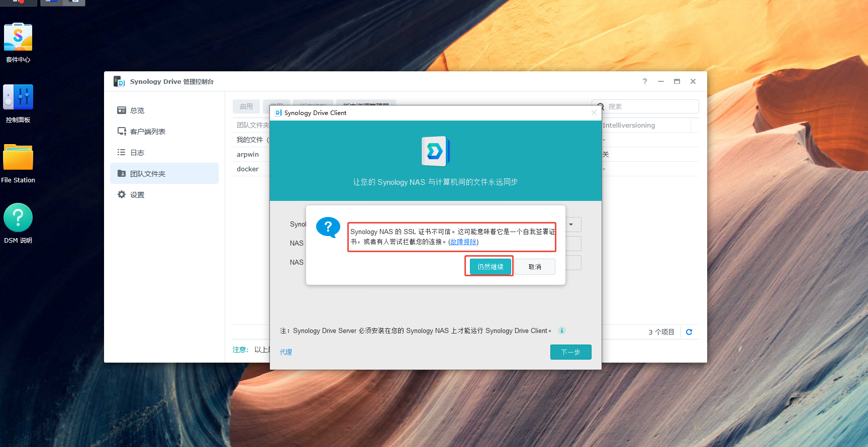This screenshot has height=447, width=868.
Task: Select 客户端列表 in the sidebar
Action: pos(147,132)
